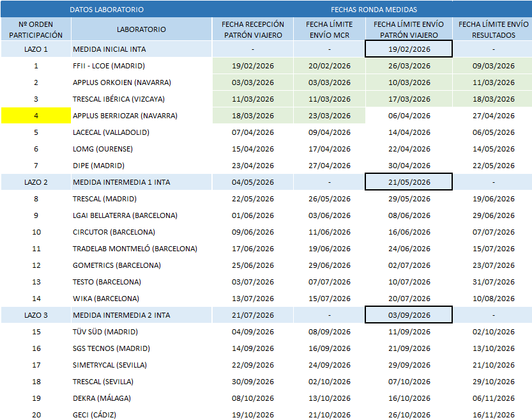Click the "LAZO 2" row label
The width and height of the screenshot is (532, 420).
coord(36,182)
